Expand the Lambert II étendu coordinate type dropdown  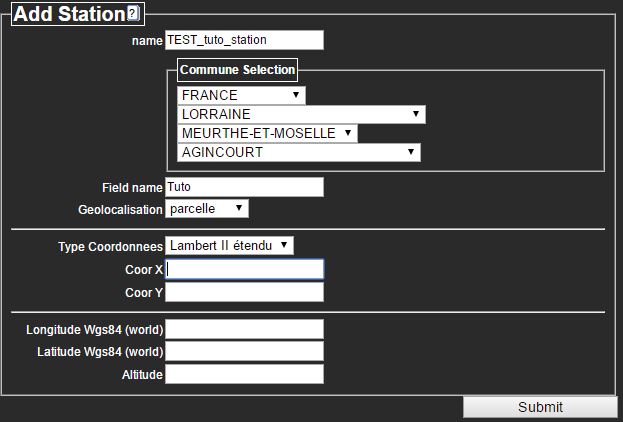[x=230, y=245]
